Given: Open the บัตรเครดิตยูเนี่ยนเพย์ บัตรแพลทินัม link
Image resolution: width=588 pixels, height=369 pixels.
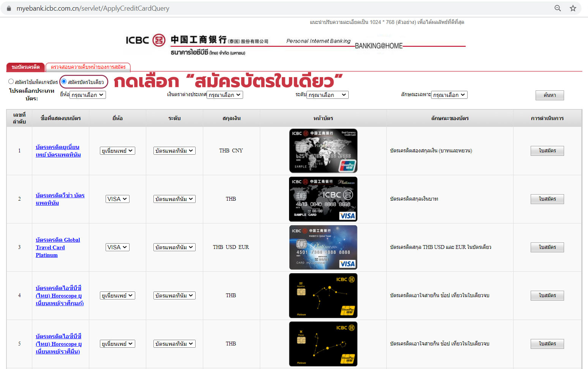Looking at the screenshot, I should coord(58,150).
